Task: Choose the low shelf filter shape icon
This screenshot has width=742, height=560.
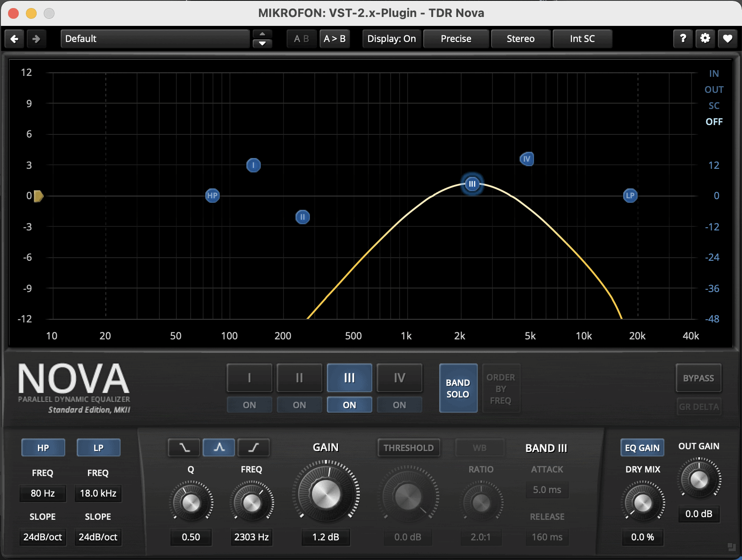Action: click(x=184, y=447)
